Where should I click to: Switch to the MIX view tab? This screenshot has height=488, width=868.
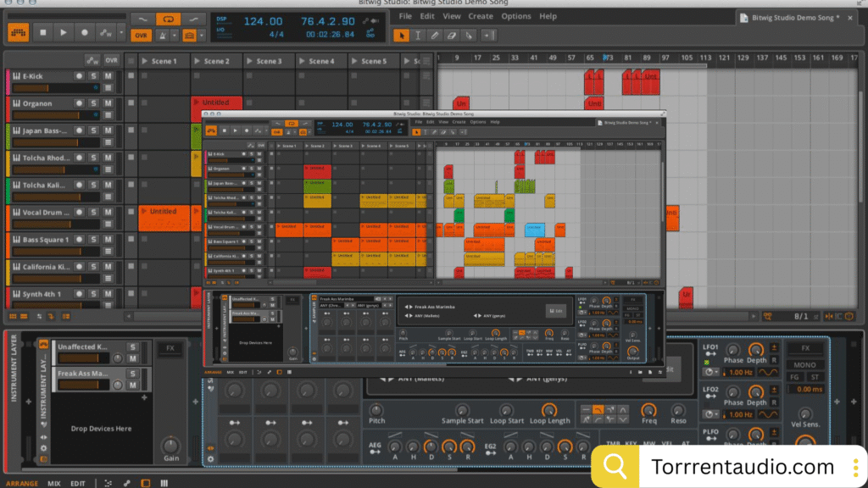[53, 483]
